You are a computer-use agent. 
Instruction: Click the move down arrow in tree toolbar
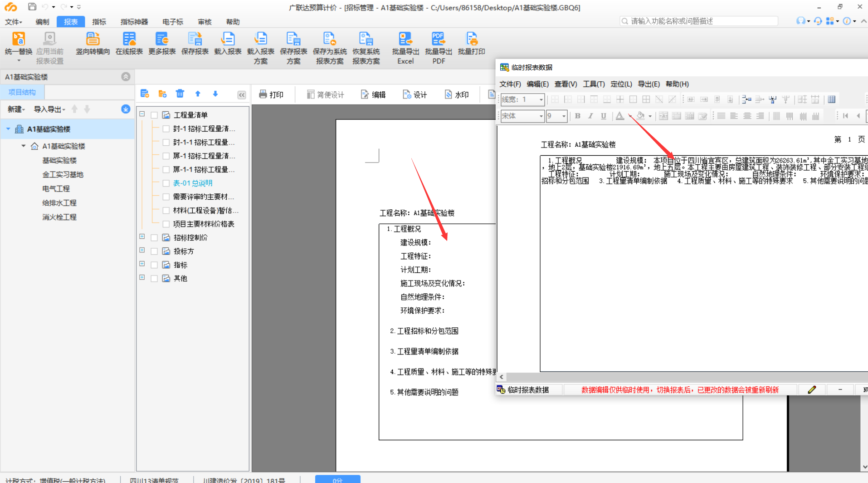(215, 94)
